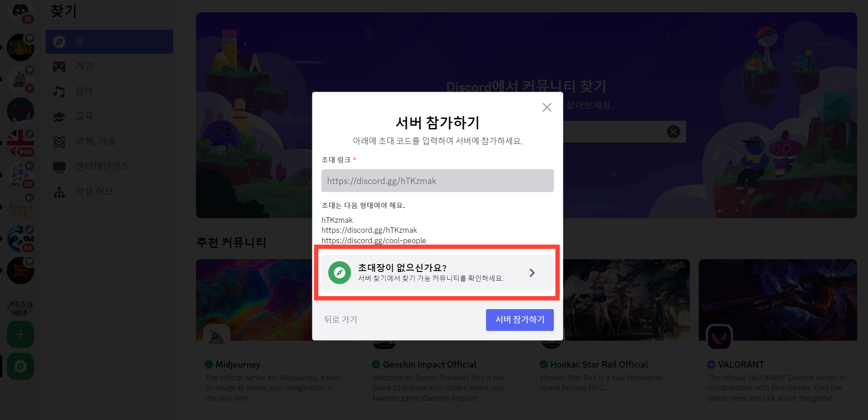
Task: Open the server icon with 30 badge
Action: [21, 175]
